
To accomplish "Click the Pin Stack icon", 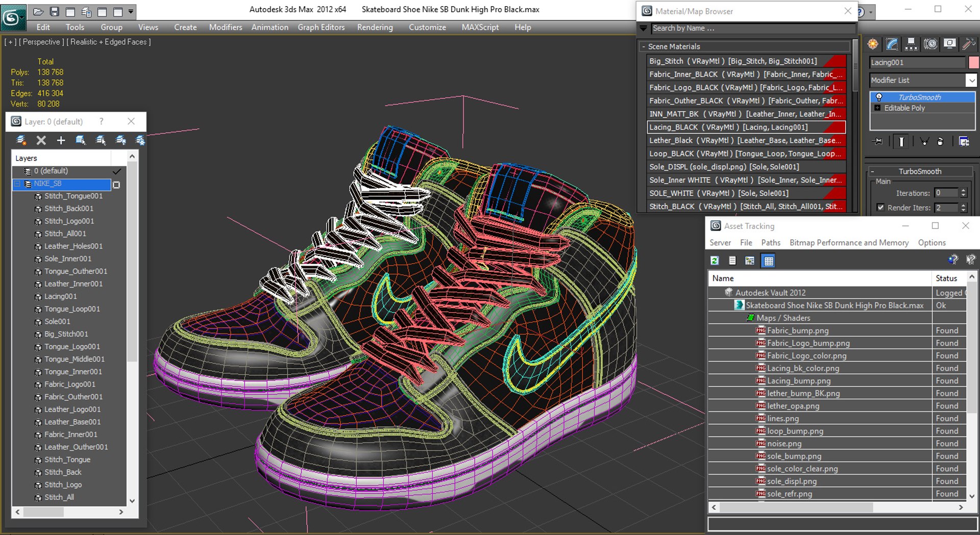I will 878,141.
